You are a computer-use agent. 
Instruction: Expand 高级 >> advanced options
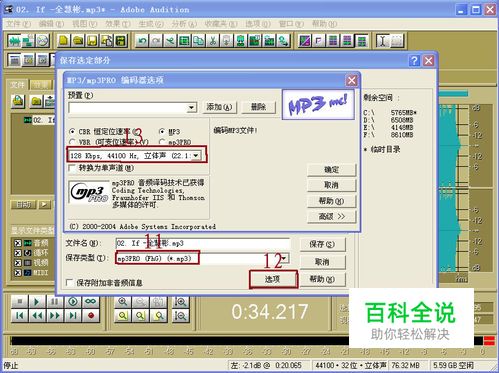(332, 217)
